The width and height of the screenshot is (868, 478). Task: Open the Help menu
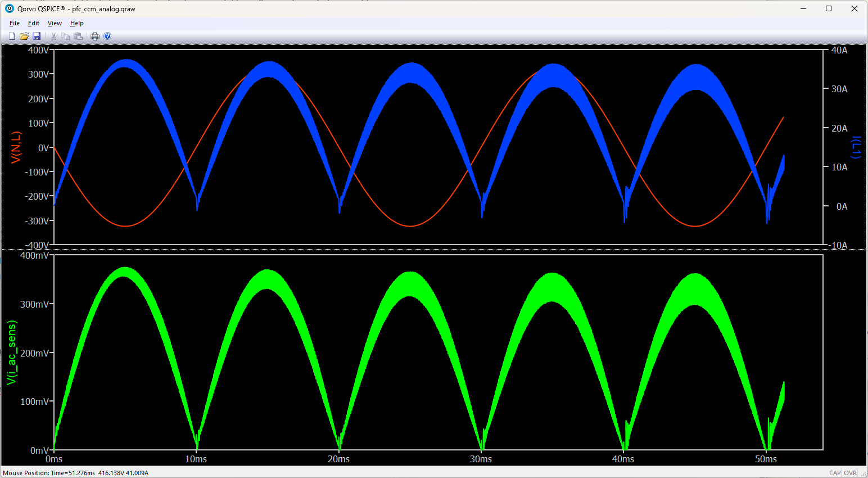point(77,23)
